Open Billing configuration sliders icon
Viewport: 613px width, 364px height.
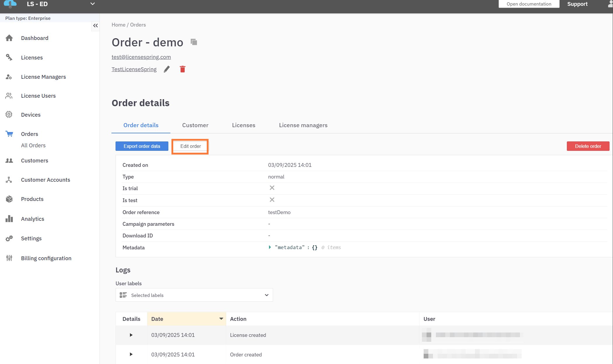tap(9, 258)
